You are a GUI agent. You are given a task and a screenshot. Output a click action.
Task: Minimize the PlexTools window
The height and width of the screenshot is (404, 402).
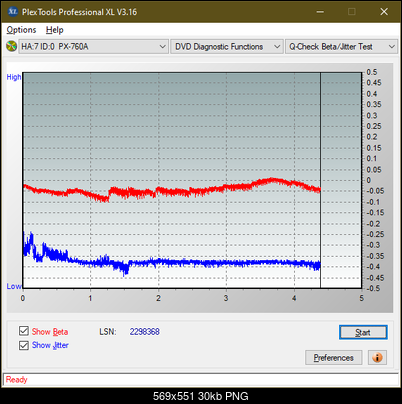pyautogui.click(x=320, y=12)
